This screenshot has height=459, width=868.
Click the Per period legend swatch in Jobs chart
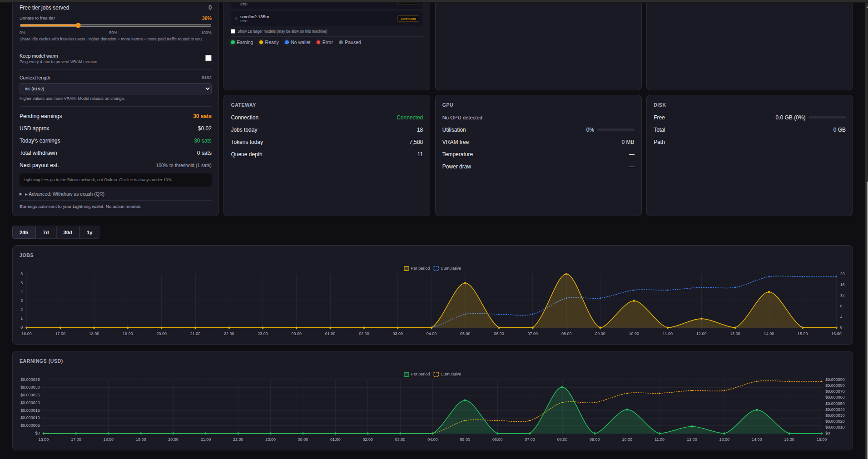407,268
